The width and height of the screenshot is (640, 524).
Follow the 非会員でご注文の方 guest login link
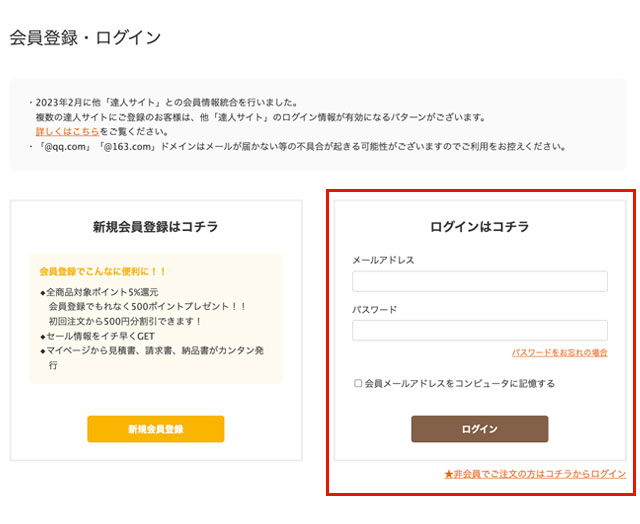[535, 473]
